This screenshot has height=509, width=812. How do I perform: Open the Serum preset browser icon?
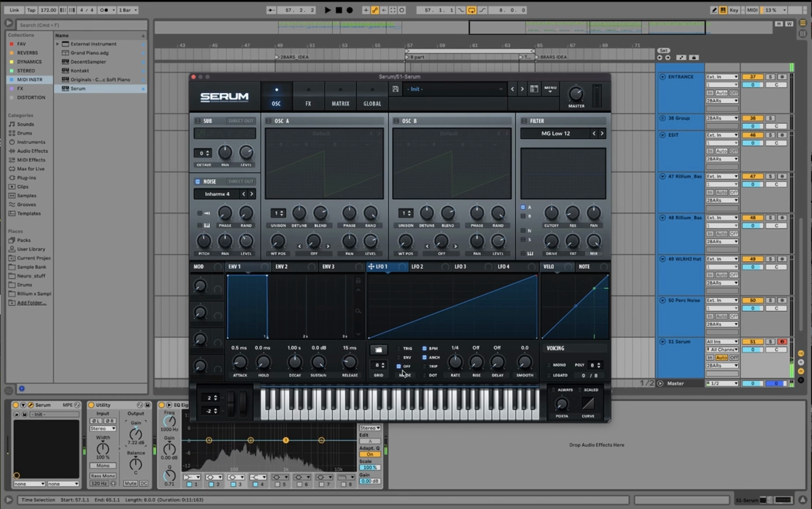pyautogui.click(x=534, y=89)
